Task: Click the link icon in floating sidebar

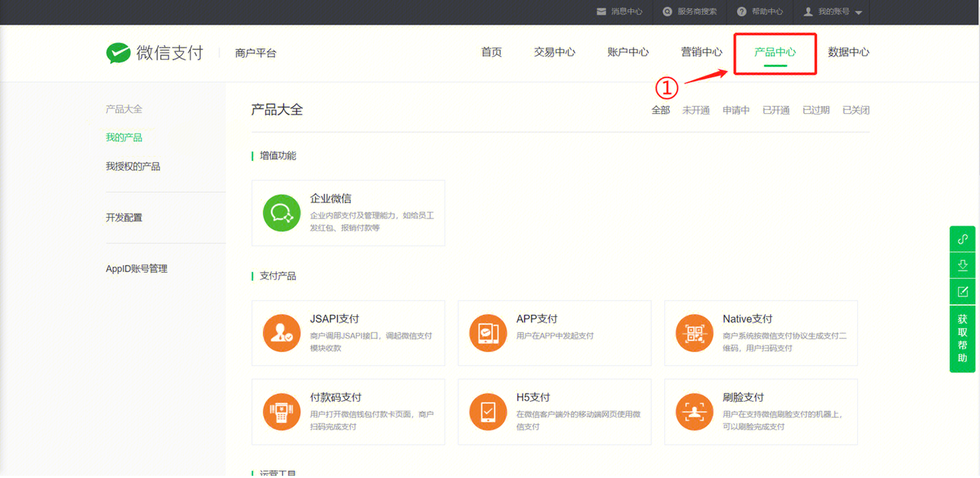Action: pyautogui.click(x=962, y=239)
